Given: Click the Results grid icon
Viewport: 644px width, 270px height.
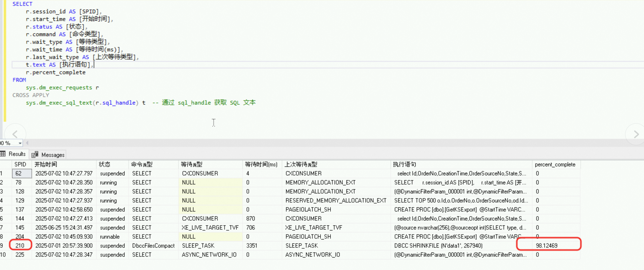Looking at the screenshot, I should (3, 154).
